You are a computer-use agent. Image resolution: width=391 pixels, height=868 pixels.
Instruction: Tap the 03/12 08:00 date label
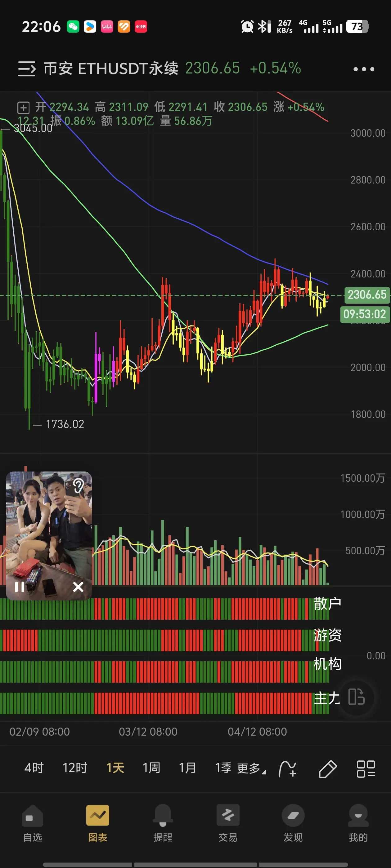click(x=148, y=732)
